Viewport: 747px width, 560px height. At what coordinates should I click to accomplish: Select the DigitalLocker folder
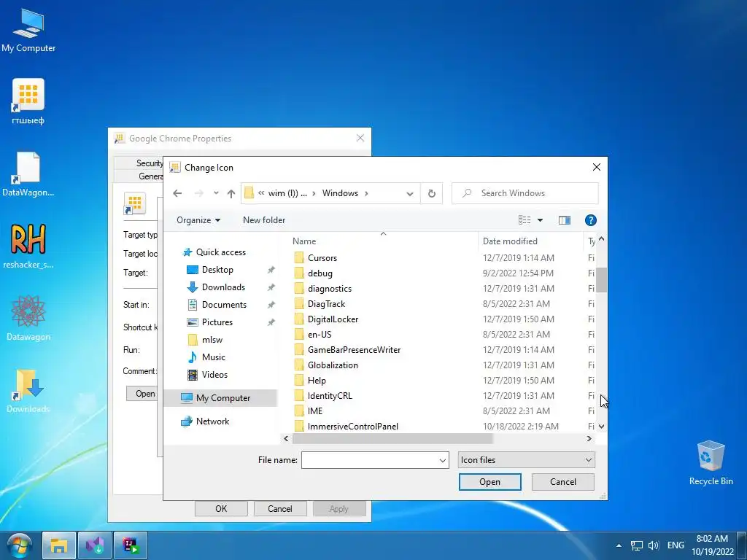point(333,319)
